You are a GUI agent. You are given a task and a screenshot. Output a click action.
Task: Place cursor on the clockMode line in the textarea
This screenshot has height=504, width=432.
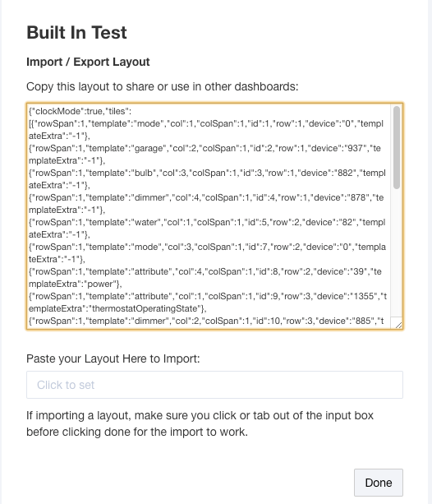pos(80,111)
